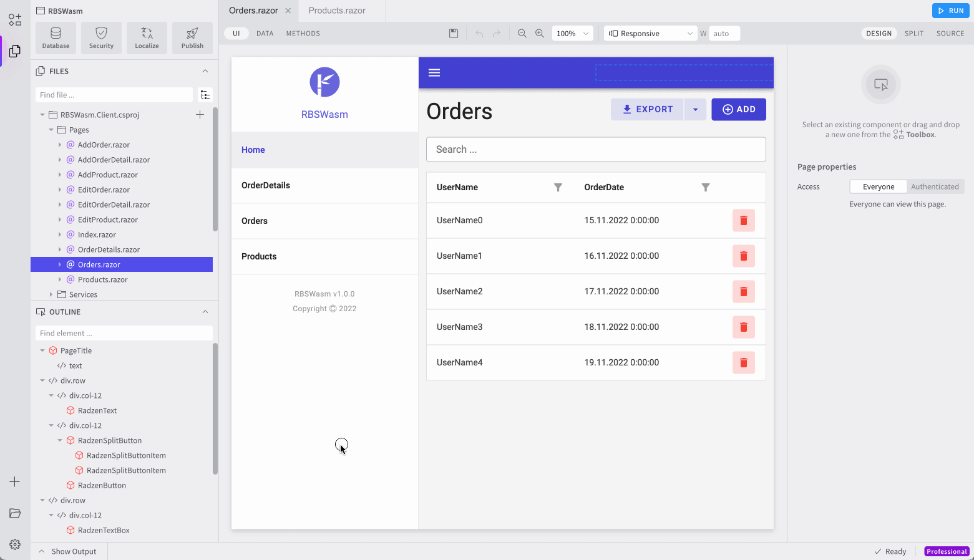Switch to SPLIT view mode

click(913, 34)
